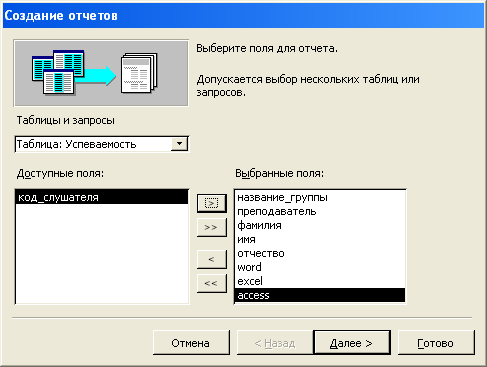
Task: Select имя in selected fields list
Action: tap(320, 239)
